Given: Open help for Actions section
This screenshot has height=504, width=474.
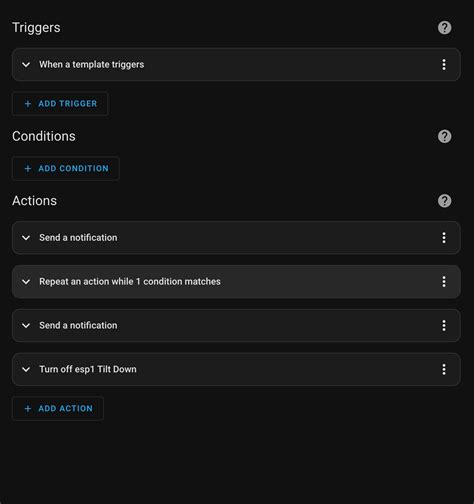Looking at the screenshot, I should 444,201.
